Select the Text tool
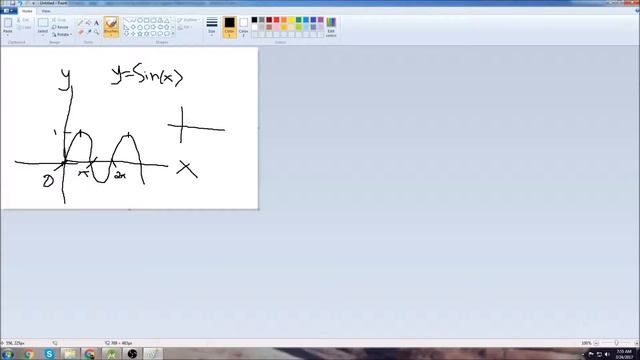This screenshot has height=360, width=640. click(97, 23)
